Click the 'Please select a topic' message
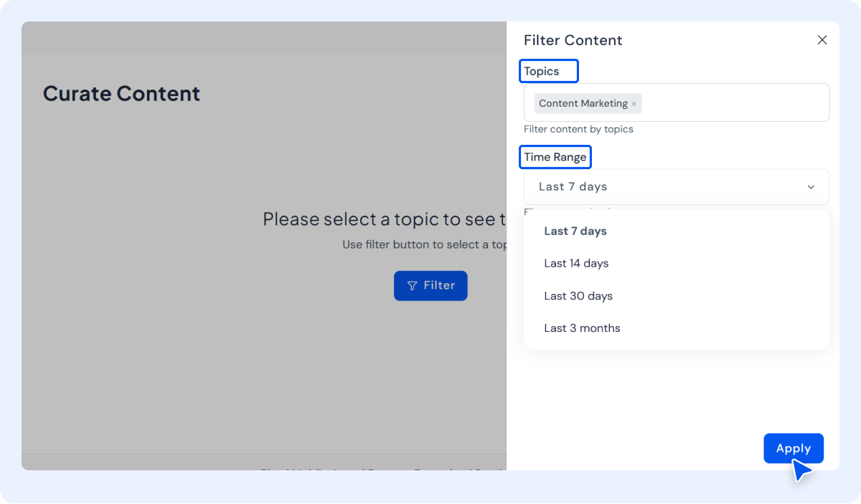Viewport: 861px width, 504px height. (384, 219)
